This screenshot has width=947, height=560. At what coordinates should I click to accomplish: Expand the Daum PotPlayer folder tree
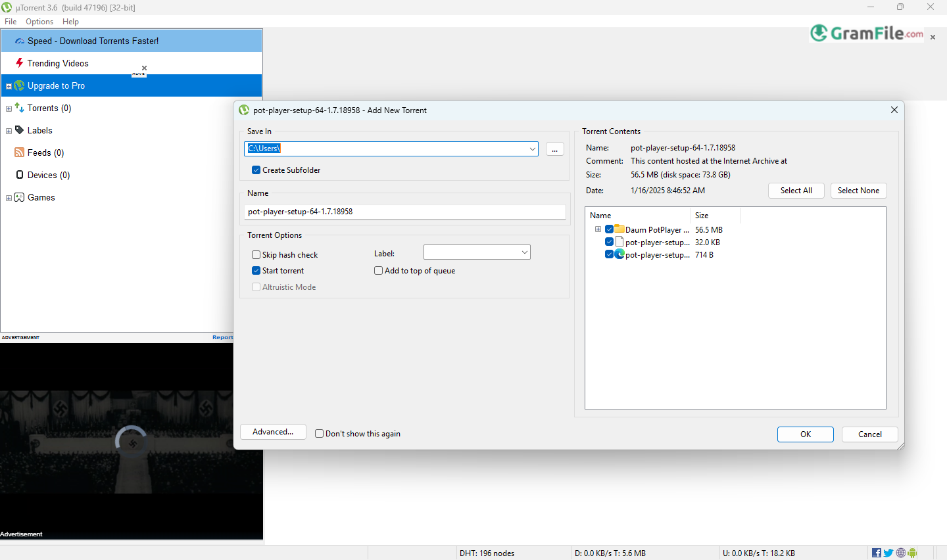(598, 229)
